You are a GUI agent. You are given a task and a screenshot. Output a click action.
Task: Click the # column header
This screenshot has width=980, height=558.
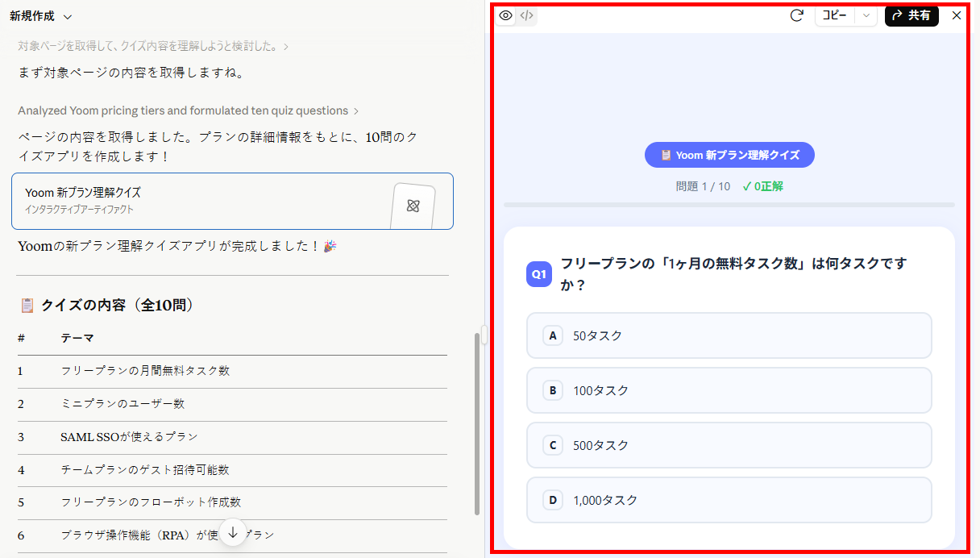[21, 338]
